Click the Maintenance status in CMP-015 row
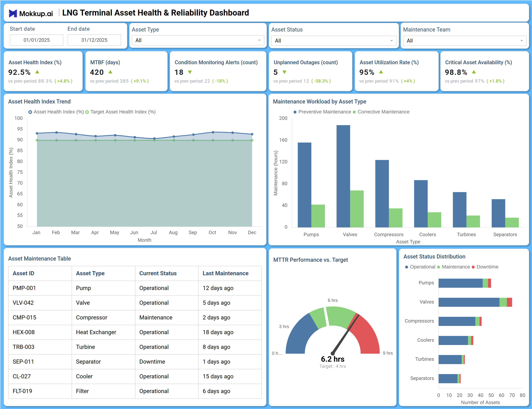Image resolution: width=532 pixels, height=409 pixels. click(x=167, y=318)
